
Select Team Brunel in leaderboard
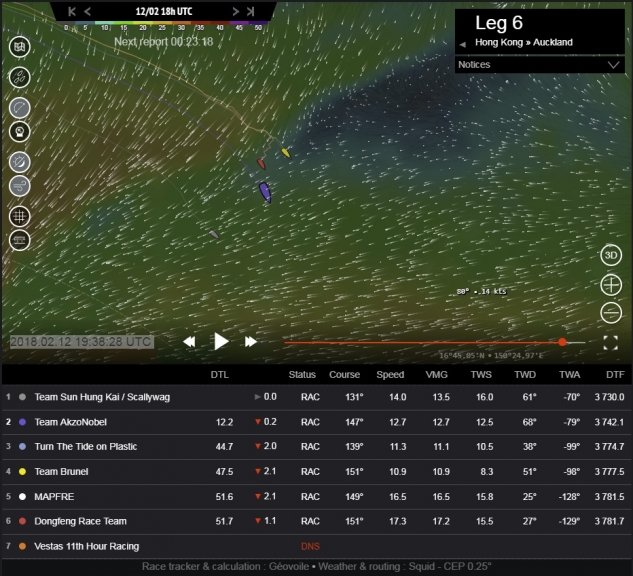pos(316,472)
